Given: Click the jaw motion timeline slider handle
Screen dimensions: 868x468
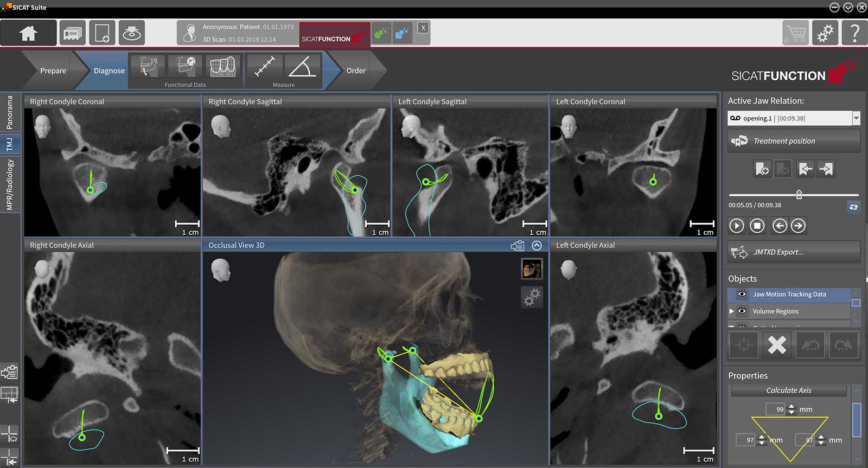Looking at the screenshot, I should click(799, 194).
